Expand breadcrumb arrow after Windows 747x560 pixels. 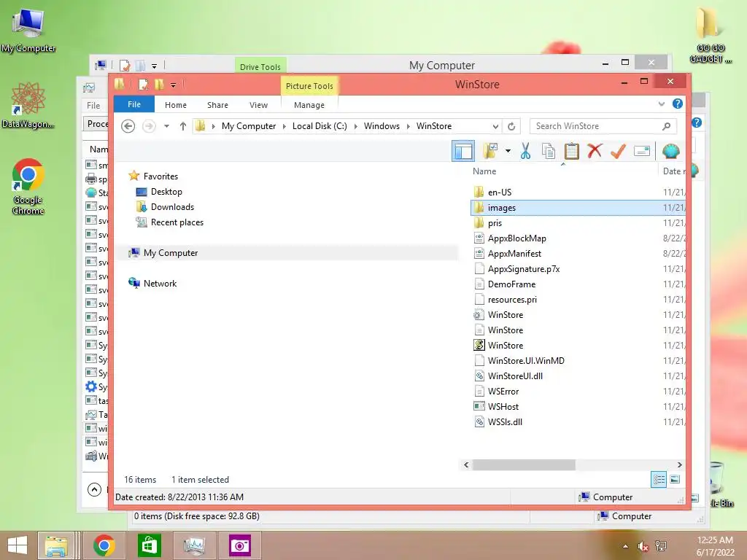click(x=409, y=126)
